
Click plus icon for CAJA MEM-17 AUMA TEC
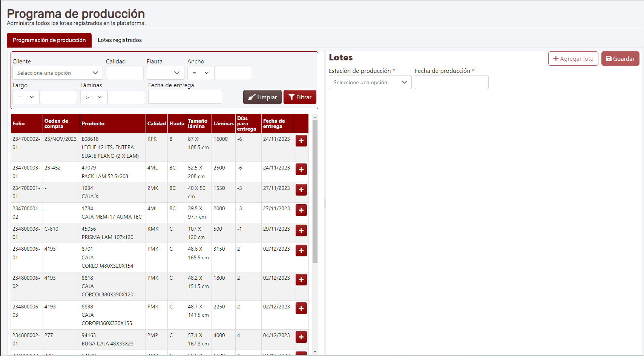click(301, 210)
